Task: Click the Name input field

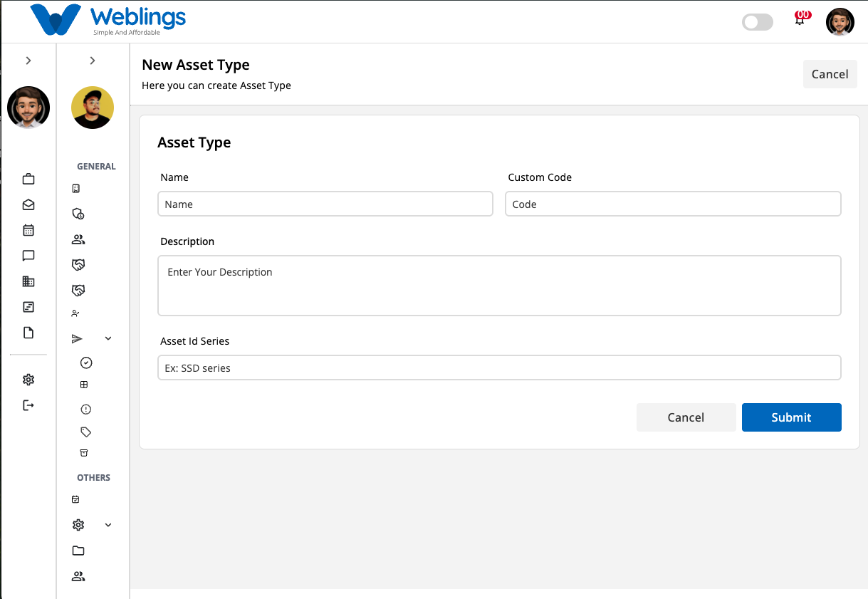Action: tap(325, 204)
